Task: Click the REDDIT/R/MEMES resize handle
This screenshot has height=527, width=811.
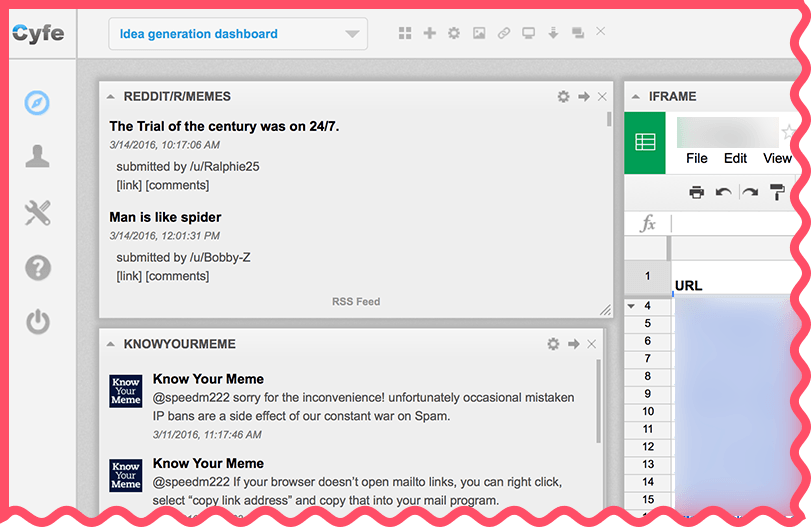Action: click(605, 310)
